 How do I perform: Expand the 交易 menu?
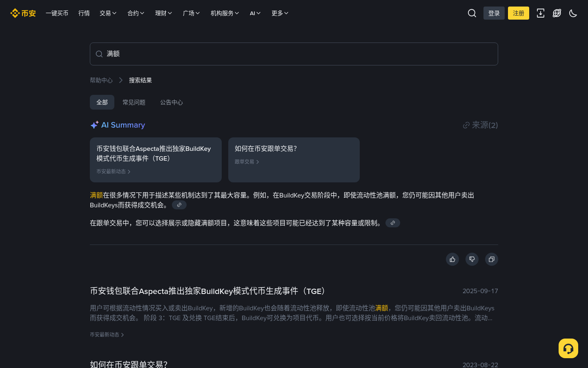108,13
